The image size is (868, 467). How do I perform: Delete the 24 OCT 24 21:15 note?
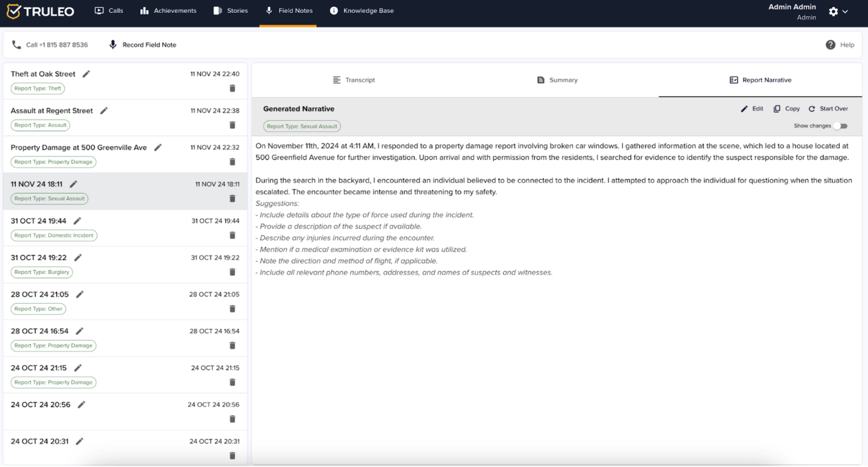(232, 382)
